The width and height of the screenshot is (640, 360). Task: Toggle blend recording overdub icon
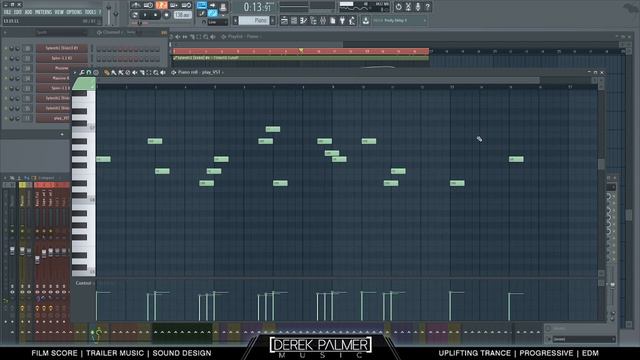174,5
